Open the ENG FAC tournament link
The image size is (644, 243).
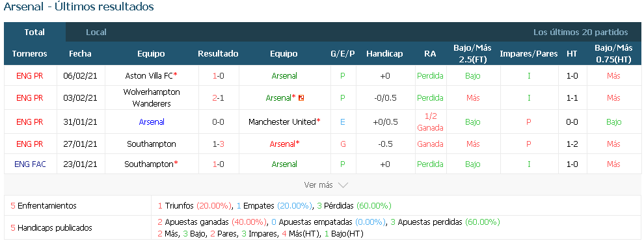click(x=30, y=164)
